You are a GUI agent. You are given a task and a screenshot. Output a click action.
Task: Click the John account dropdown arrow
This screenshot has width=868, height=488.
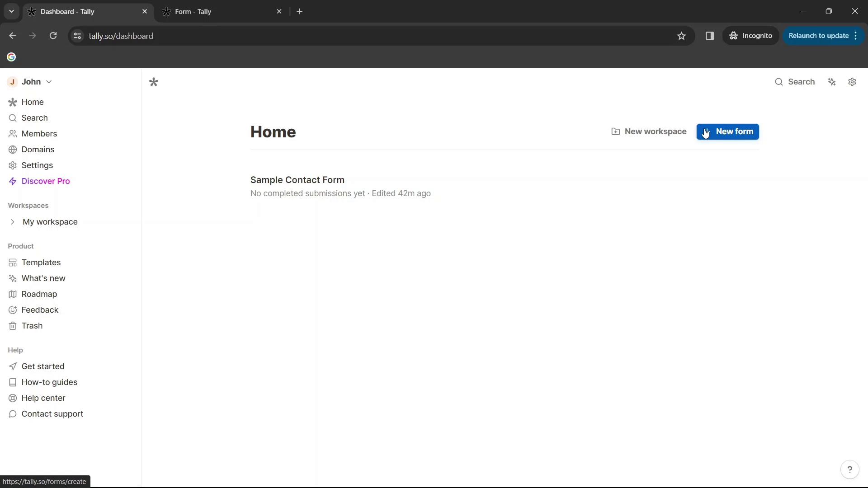coord(49,81)
